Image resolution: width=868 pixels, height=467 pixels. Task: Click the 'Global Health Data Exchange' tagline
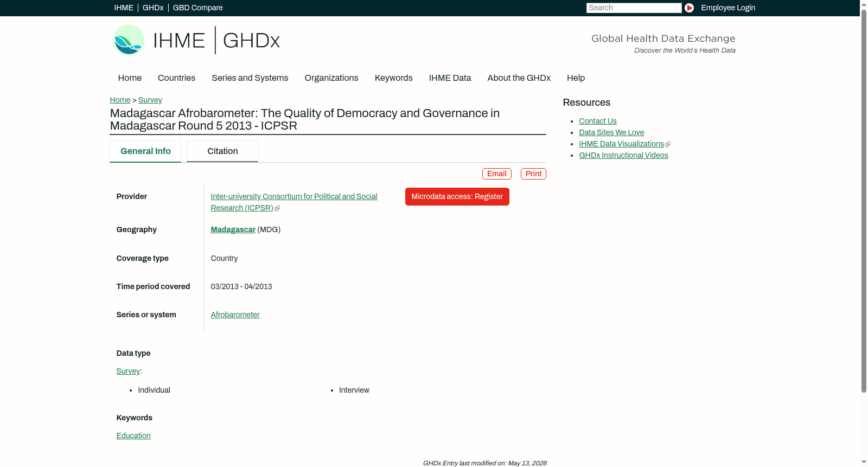pyautogui.click(x=663, y=39)
